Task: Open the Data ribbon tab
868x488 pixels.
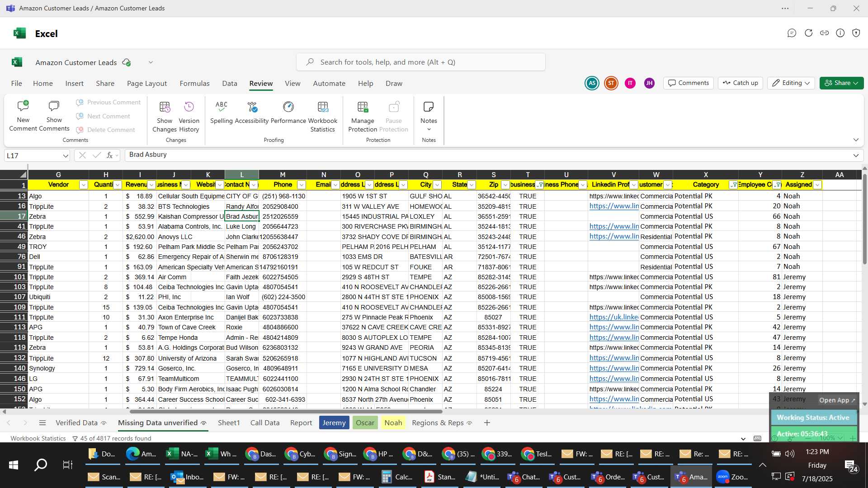Action: (230, 84)
